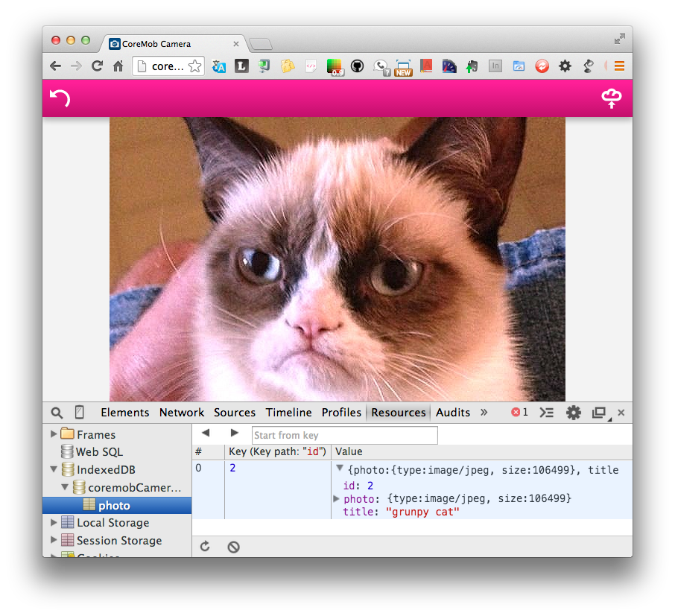Viewport: 675px width, 616px height.
Task: Switch to the Network tab
Action: click(x=181, y=413)
